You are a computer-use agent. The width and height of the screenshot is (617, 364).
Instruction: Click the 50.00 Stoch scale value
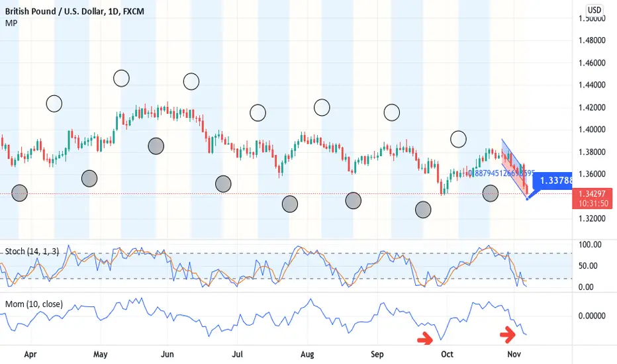coord(588,265)
